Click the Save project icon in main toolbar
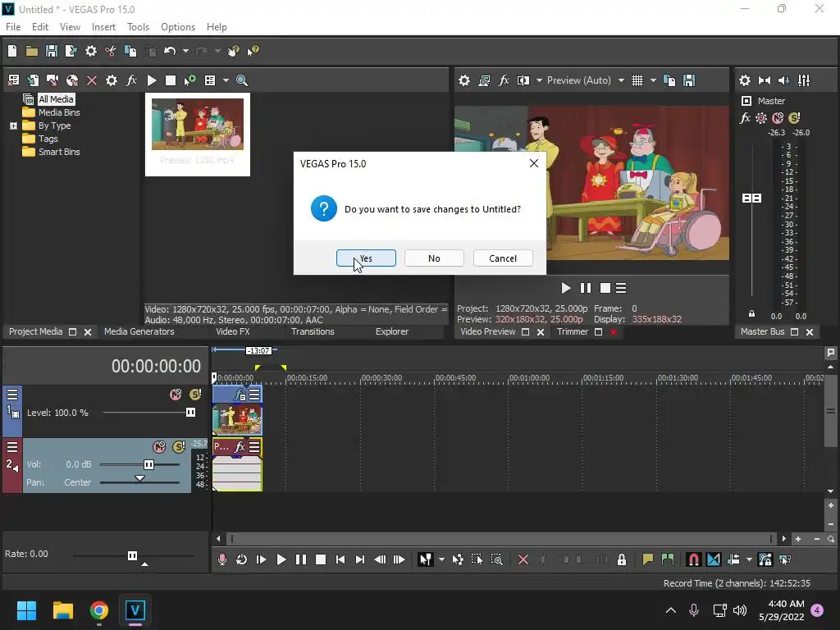840x630 pixels. point(52,51)
